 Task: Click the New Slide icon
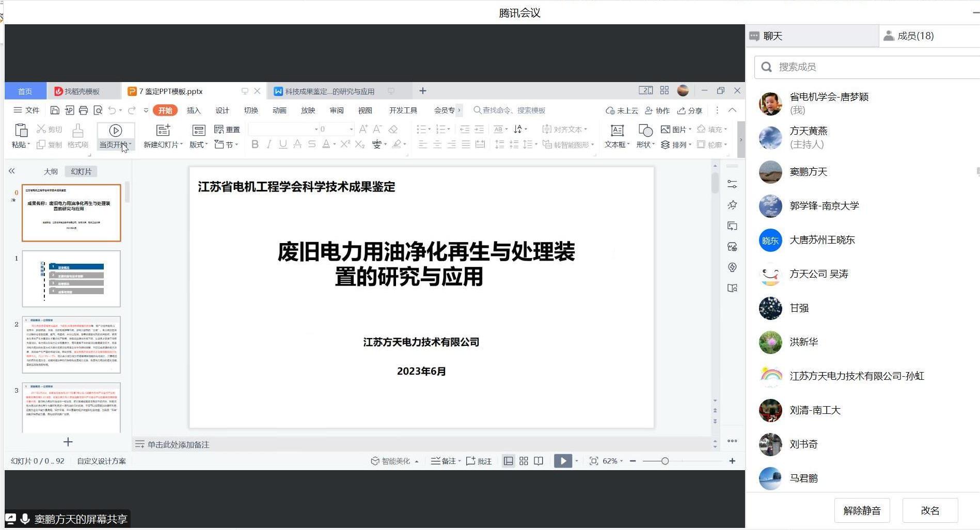(163, 131)
